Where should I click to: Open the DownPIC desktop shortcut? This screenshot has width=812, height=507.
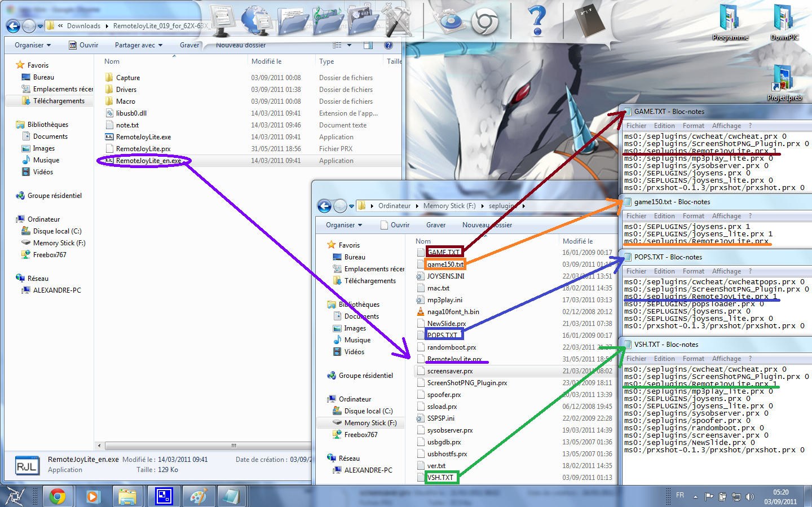point(784,23)
